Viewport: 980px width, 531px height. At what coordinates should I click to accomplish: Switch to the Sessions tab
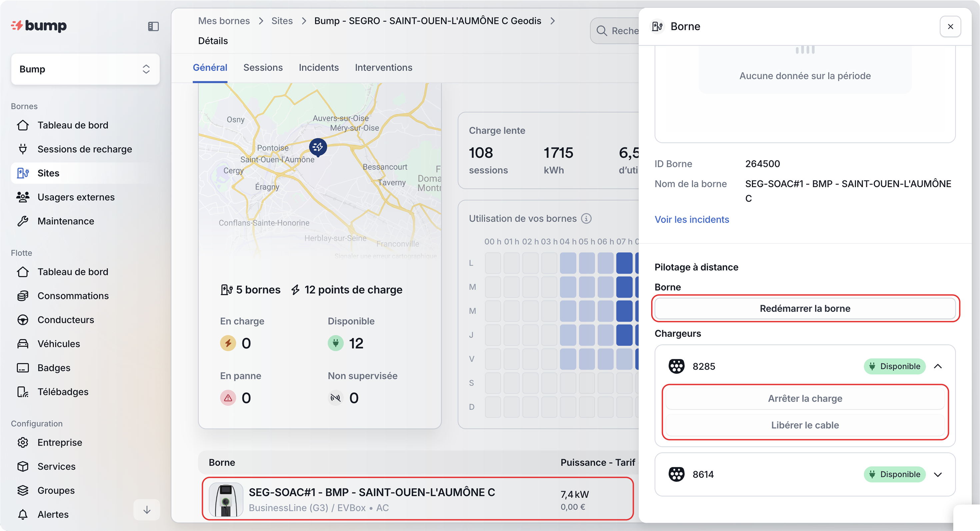tap(263, 68)
